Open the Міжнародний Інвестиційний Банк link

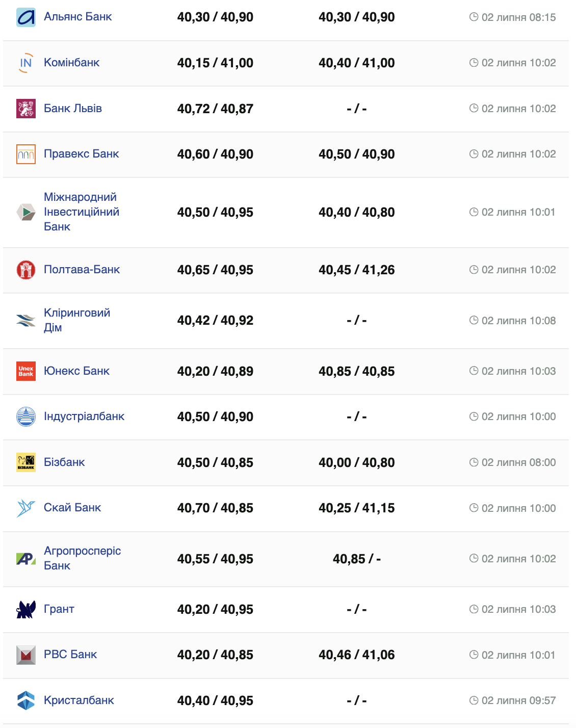pyautogui.click(x=81, y=212)
